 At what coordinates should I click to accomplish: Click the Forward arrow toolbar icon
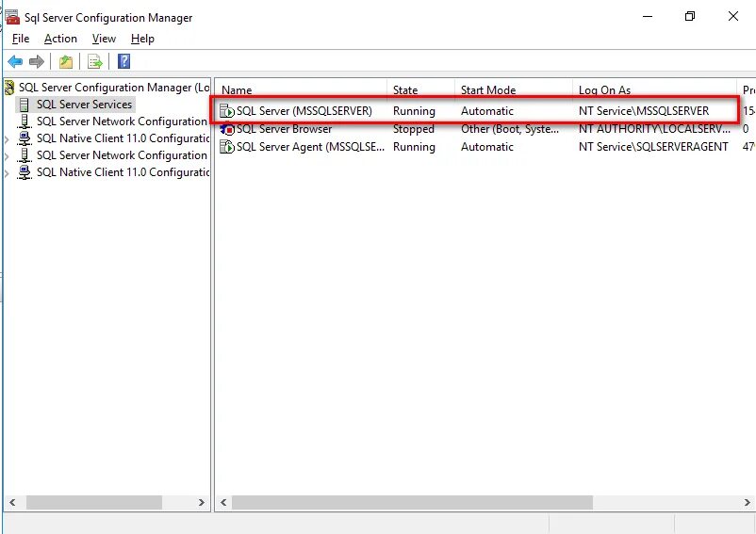click(x=37, y=61)
